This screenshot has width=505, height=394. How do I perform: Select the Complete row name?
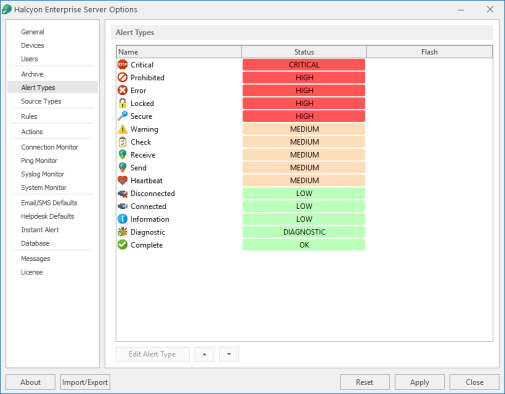pos(147,245)
